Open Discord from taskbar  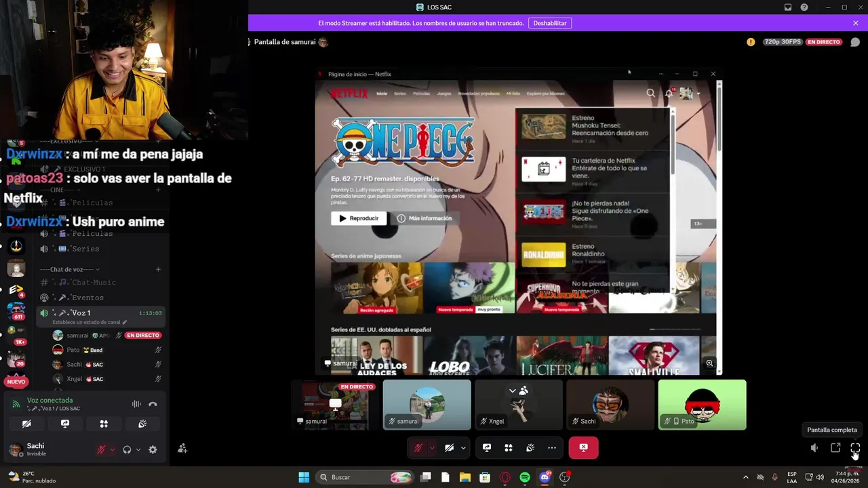point(545,477)
